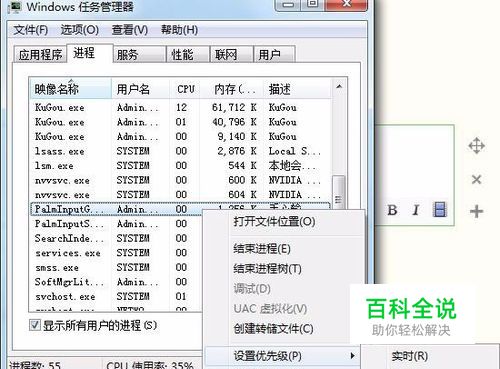Expand the 设置优先级 submenu arrow
Viewport: 500px width, 369px height.
pos(353,356)
